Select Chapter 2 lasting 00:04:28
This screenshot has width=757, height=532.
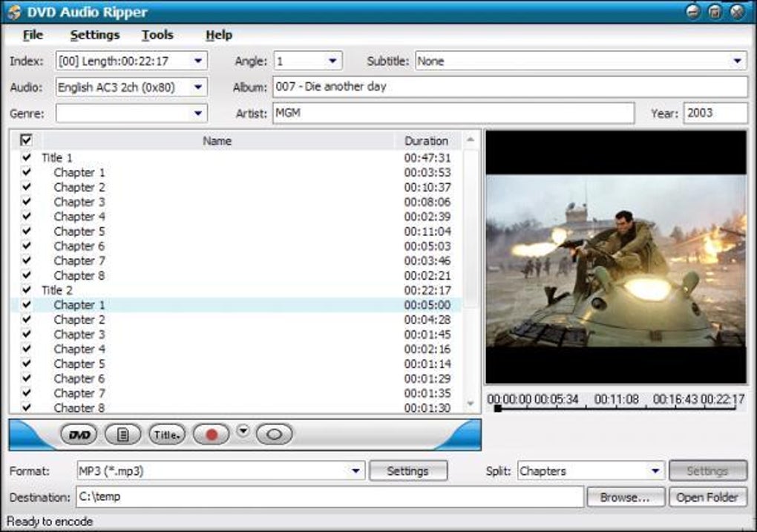pyautogui.click(x=236, y=319)
